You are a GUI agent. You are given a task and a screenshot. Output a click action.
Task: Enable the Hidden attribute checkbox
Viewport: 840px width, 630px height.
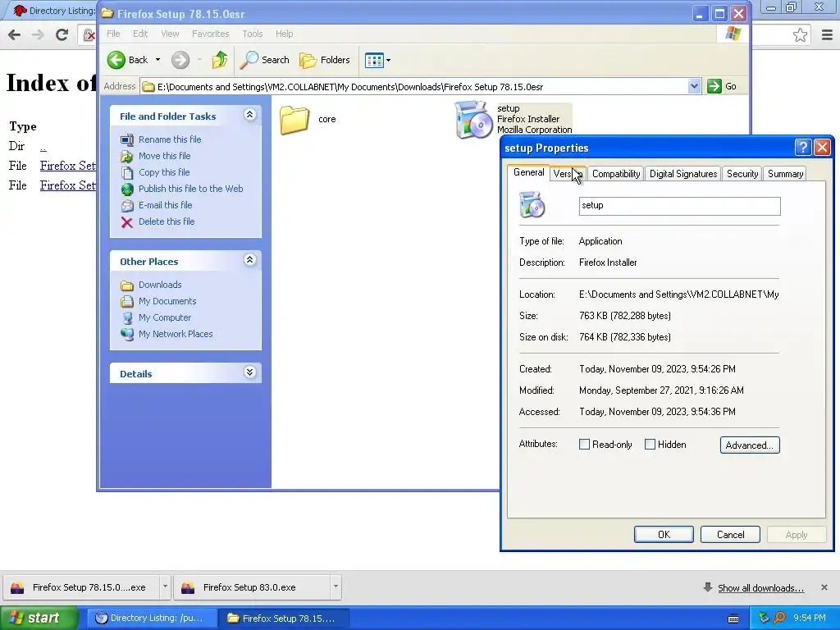(x=650, y=444)
